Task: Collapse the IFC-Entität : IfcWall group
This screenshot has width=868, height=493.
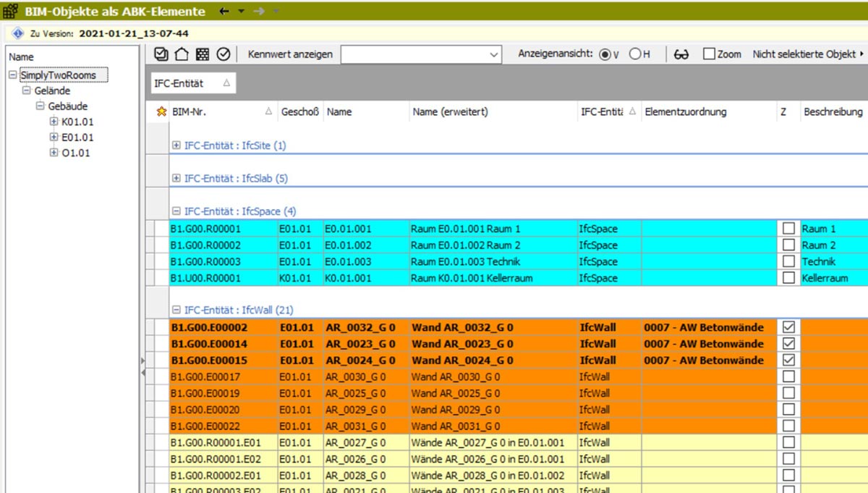Action: click(x=176, y=310)
